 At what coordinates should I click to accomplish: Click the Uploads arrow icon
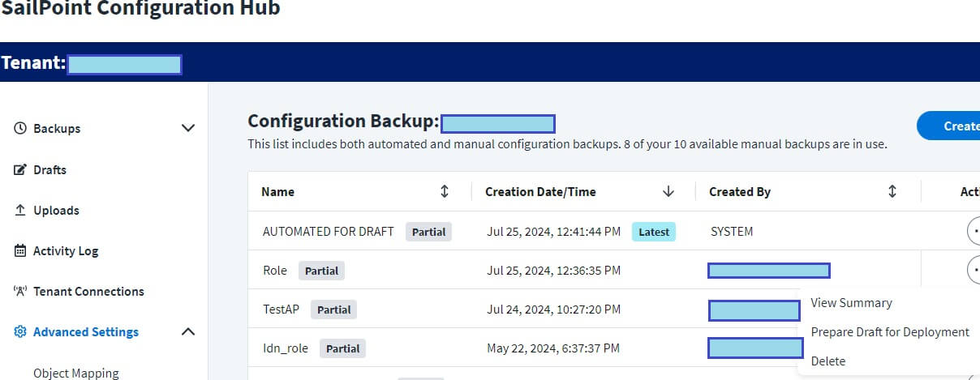20,210
